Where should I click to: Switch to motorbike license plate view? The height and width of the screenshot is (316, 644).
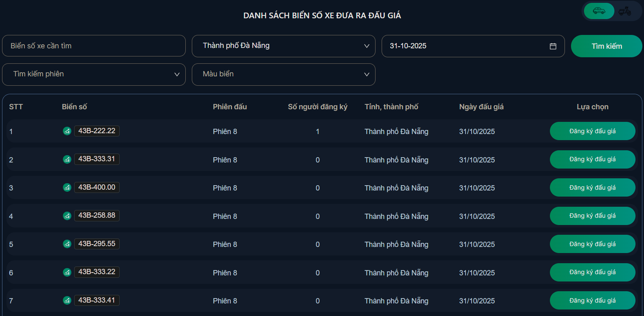click(x=625, y=11)
